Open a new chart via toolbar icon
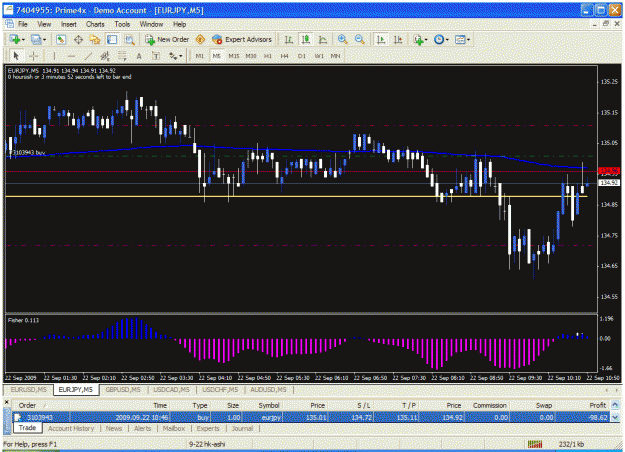Screen dimensions: 625x452 [x=15, y=39]
